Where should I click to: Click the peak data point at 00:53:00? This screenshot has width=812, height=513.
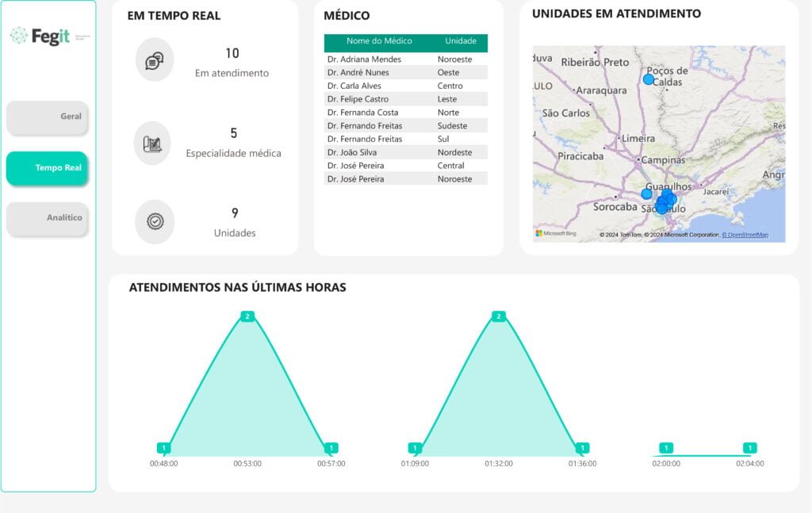[x=247, y=316]
